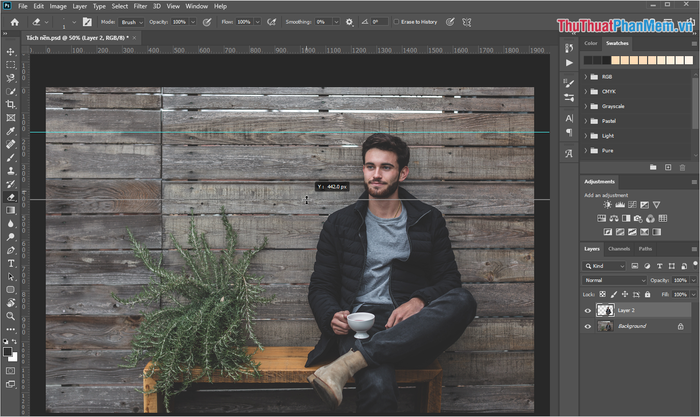
Task: Select the Dodge tool
Action: (x=11, y=237)
